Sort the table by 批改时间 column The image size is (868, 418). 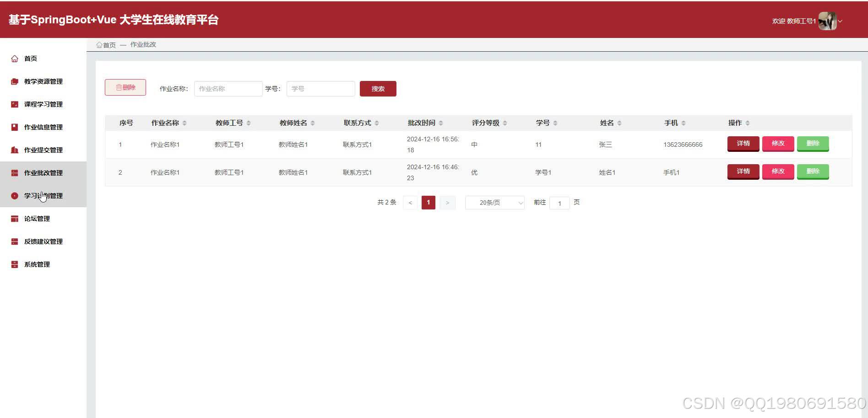point(441,123)
